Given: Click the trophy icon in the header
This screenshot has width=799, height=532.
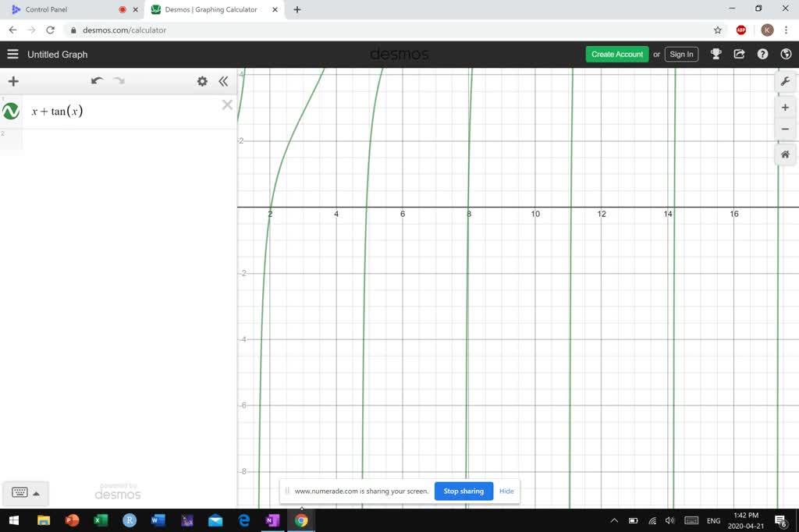Looking at the screenshot, I should point(716,54).
